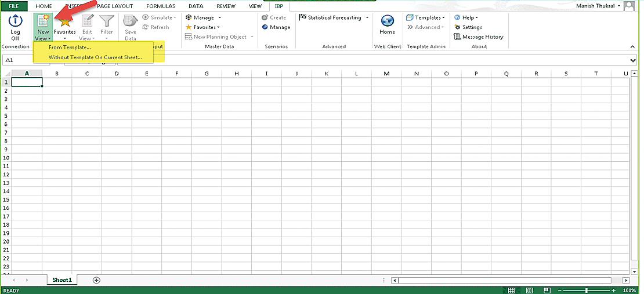Add a new sheet with plus icon
This screenshot has width=644, height=294.
click(96, 280)
